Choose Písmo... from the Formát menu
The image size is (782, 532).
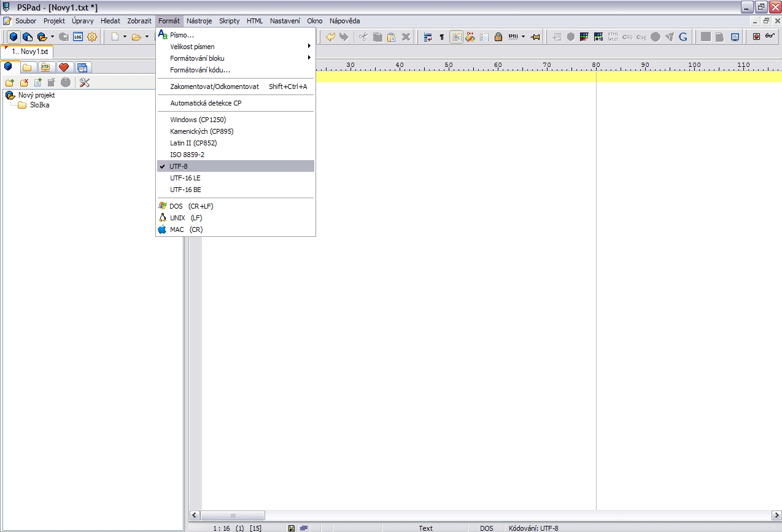point(182,35)
